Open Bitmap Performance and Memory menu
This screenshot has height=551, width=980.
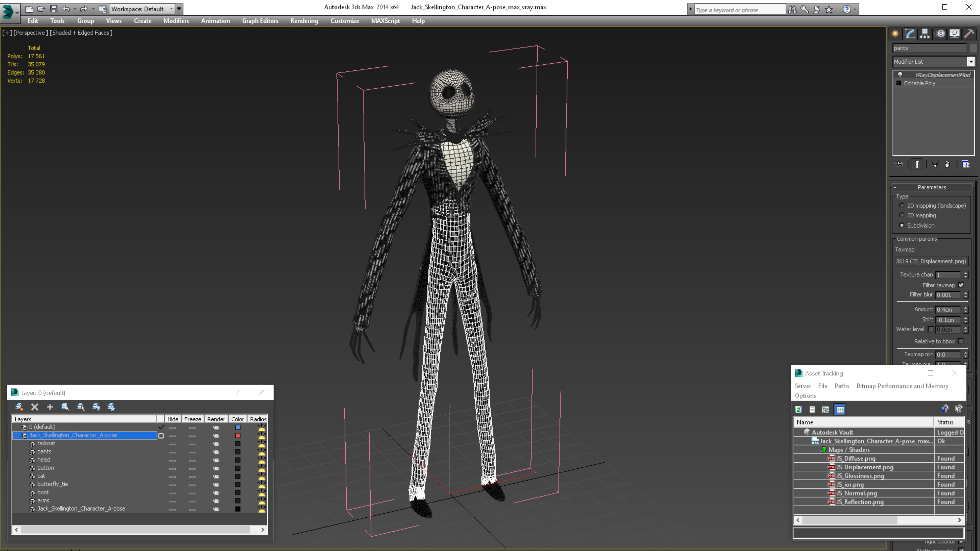902,386
